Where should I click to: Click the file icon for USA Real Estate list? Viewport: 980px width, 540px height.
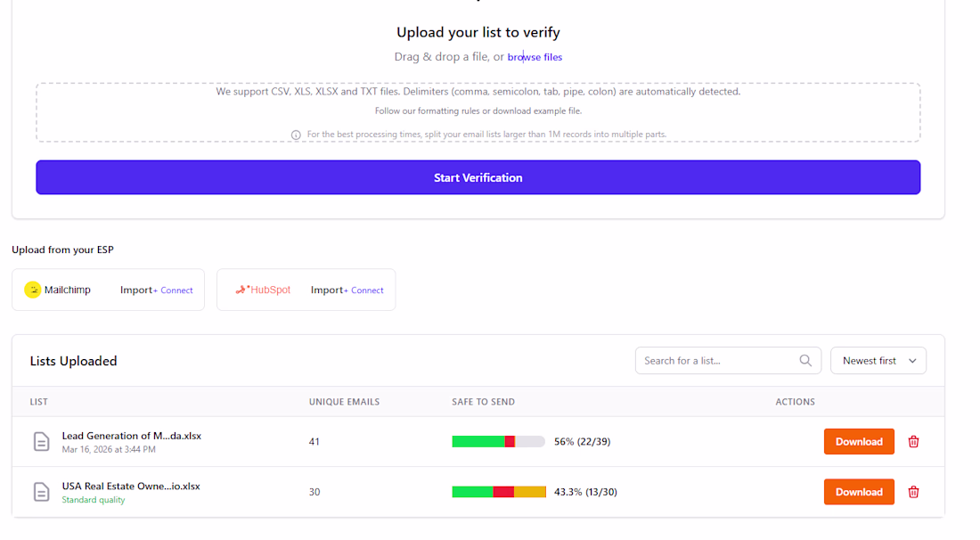click(x=41, y=492)
